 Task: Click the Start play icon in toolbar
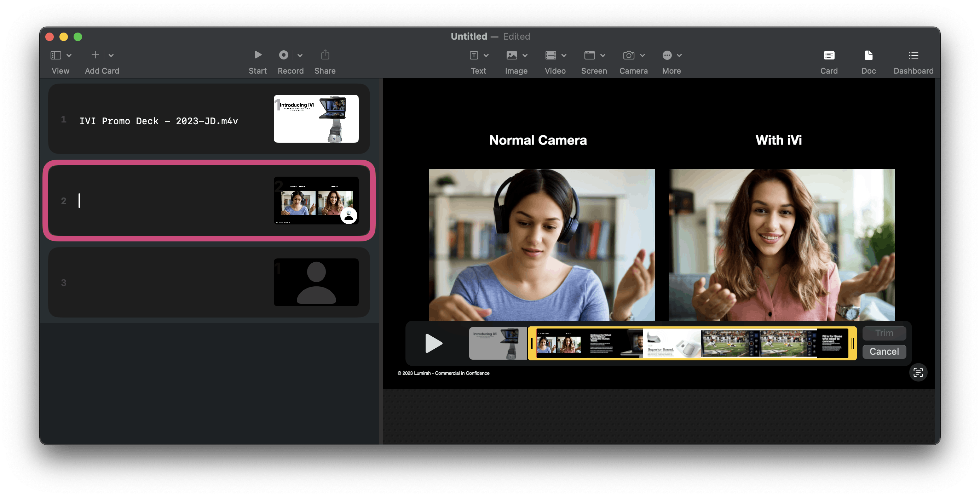coord(258,55)
